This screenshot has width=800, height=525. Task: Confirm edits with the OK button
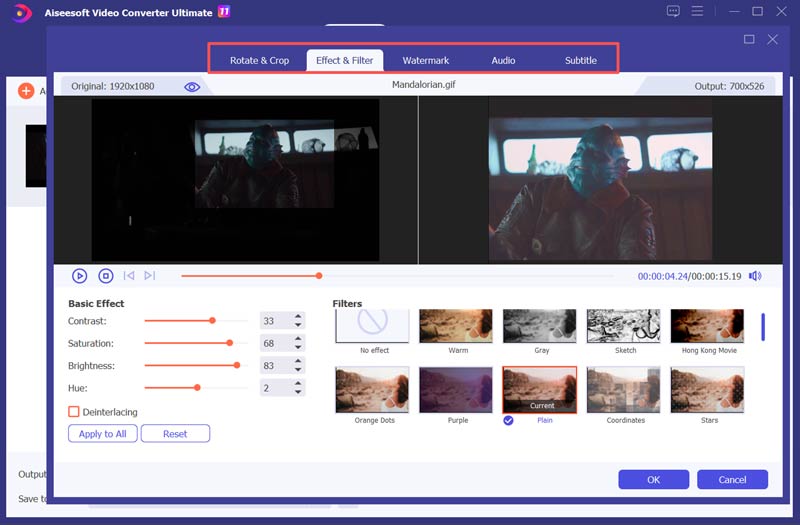tap(654, 480)
